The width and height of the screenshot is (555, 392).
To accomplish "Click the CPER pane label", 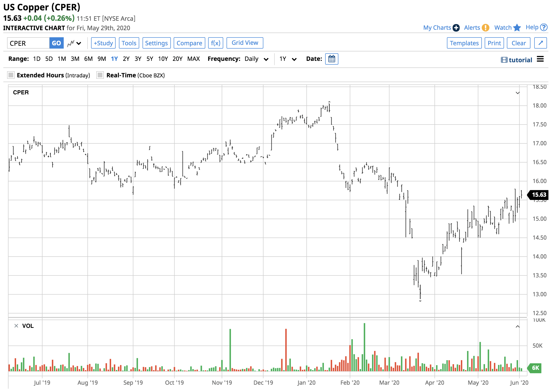I will 21,93.
